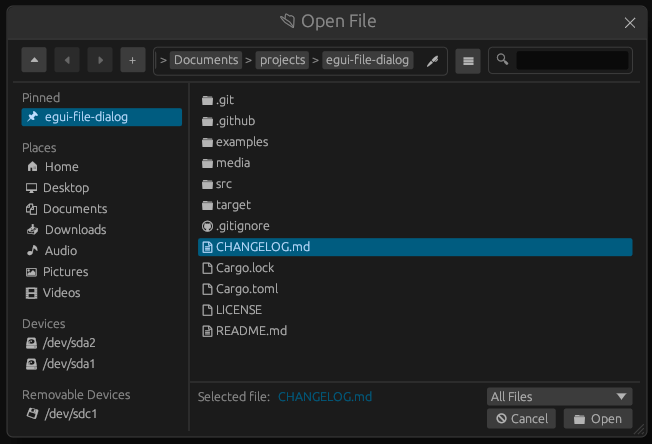Open the /dev/sda2 device
This screenshot has height=444, width=652.
(x=69, y=343)
